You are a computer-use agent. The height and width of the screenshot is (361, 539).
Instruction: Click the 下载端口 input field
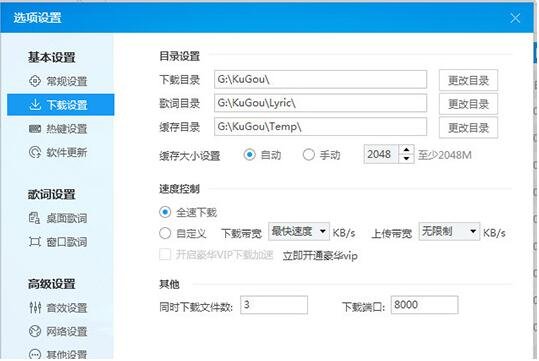click(425, 305)
